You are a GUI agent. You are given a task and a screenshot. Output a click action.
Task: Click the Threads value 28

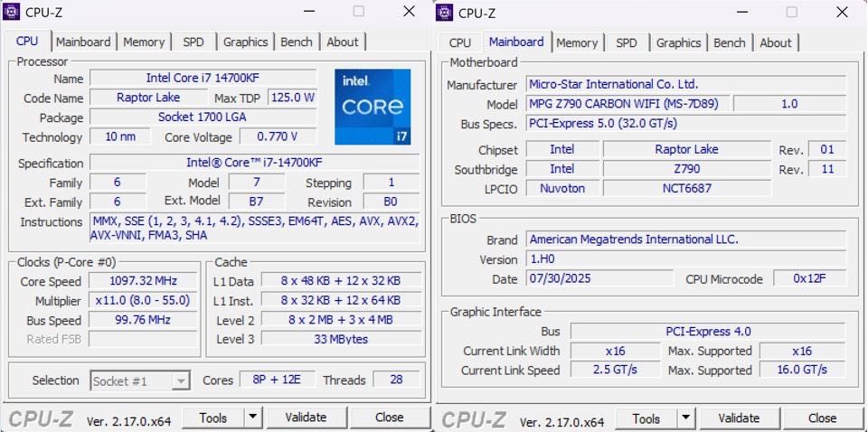[x=396, y=380]
